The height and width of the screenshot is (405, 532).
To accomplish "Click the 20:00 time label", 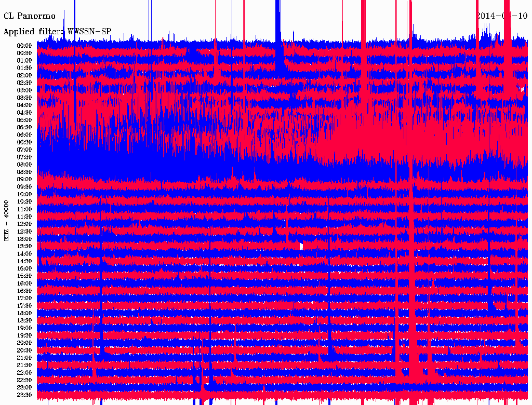I will (24, 343).
